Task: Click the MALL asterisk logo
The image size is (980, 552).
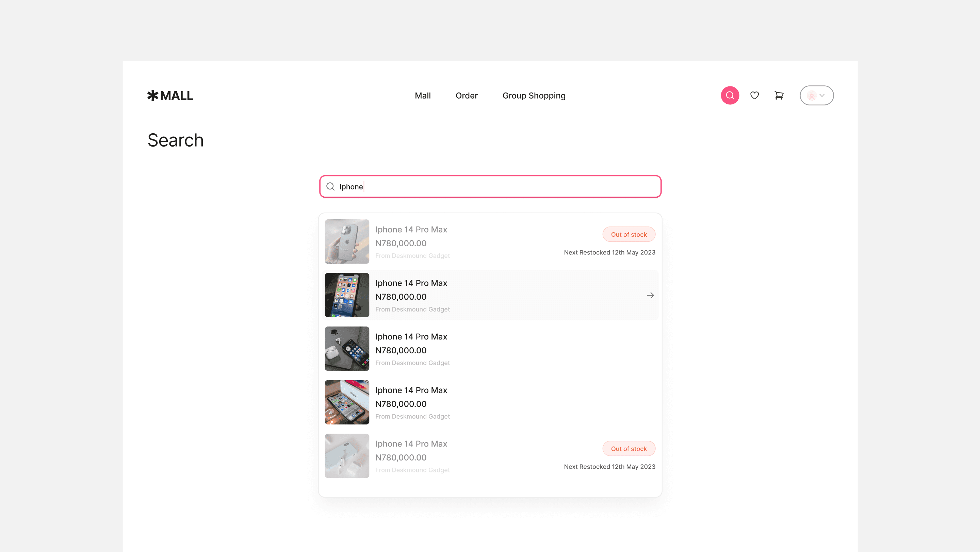Action: click(x=170, y=96)
